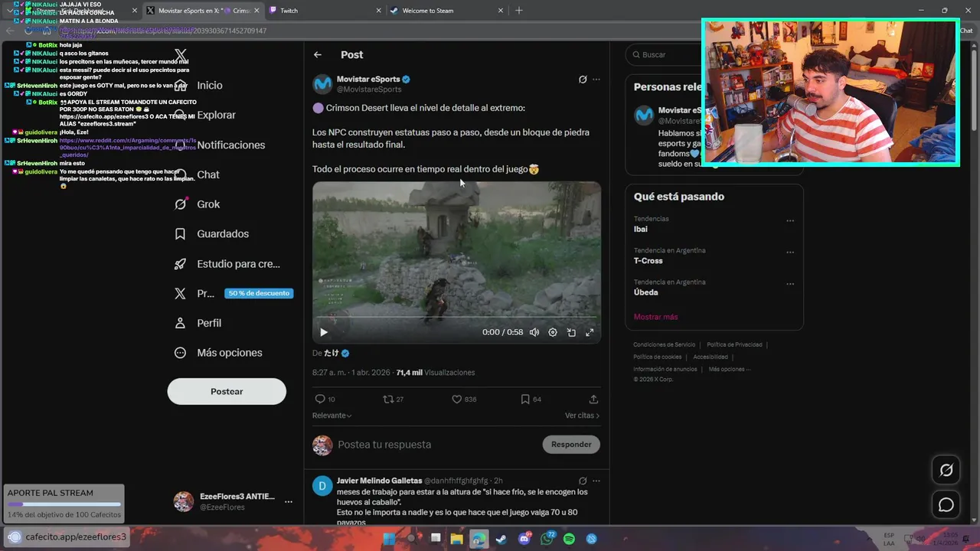Open Inicio in the X sidebar
The height and width of the screenshot is (551, 980).
(x=199, y=86)
